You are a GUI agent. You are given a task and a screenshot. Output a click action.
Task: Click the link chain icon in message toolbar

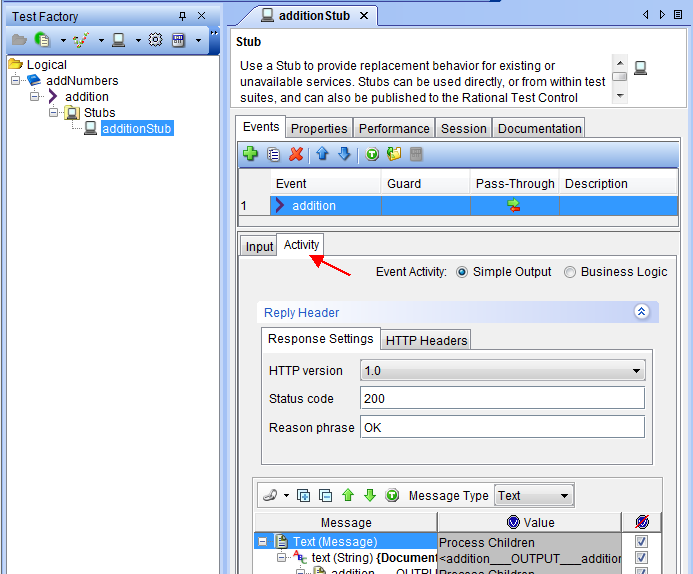coord(270,495)
